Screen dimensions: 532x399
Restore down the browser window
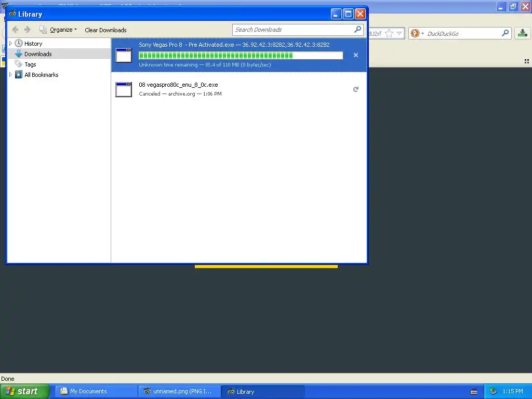click(513, 6)
